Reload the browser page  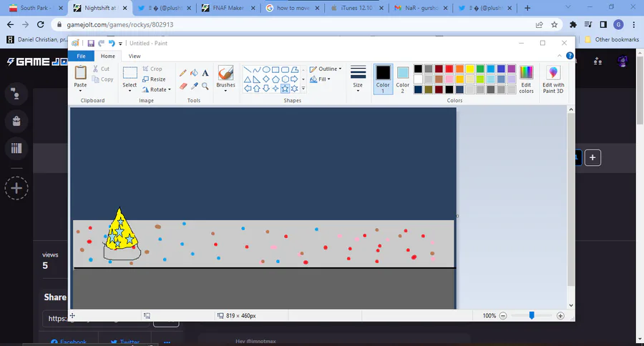click(x=40, y=24)
